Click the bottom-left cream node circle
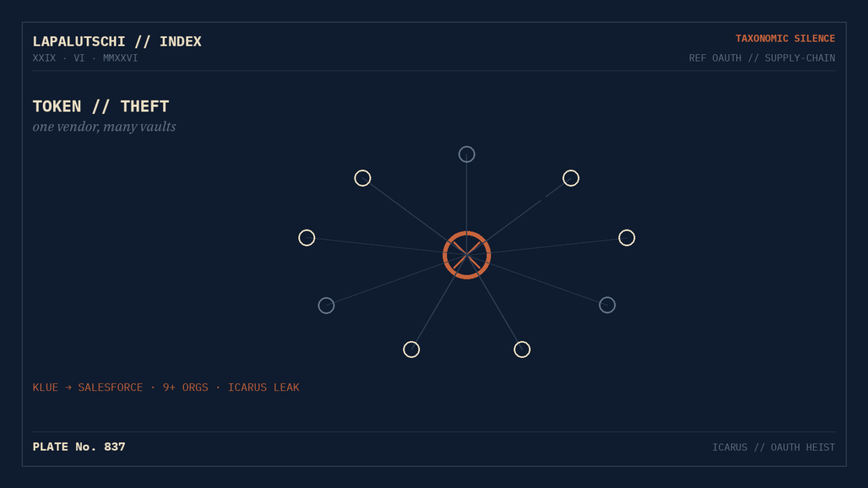868x488 pixels. (x=411, y=349)
